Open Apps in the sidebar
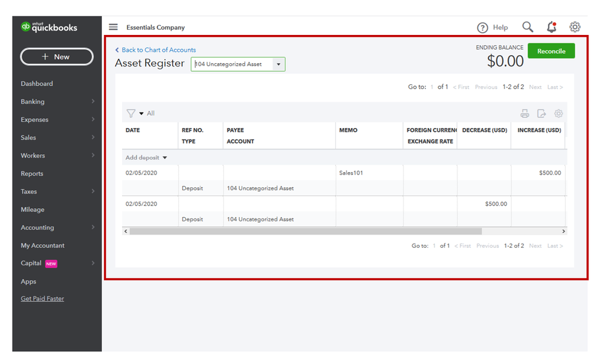Screen dimensions: 601x364 click(x=28, y=282)
